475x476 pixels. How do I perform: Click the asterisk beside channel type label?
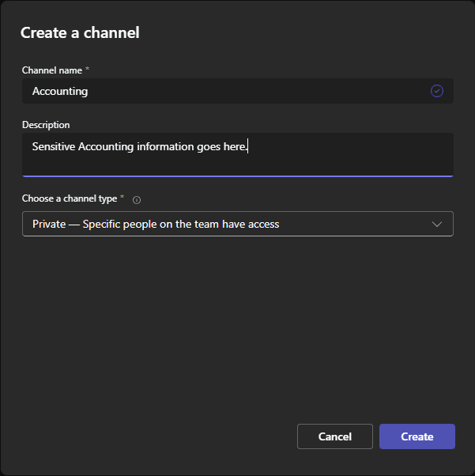123,198
